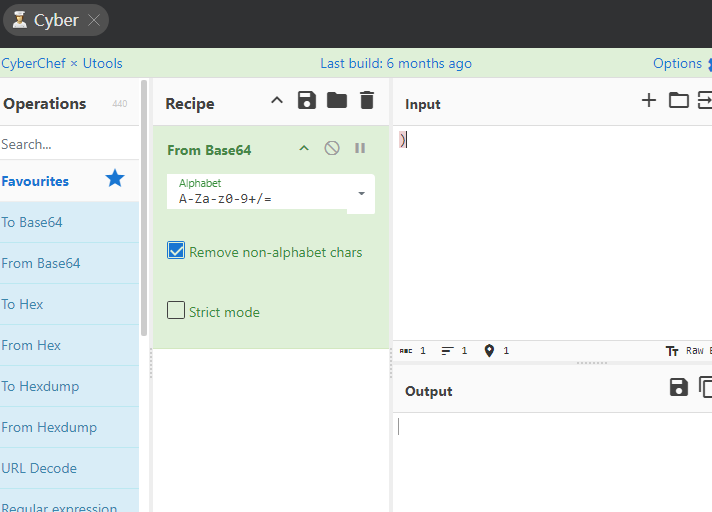This screenshot has width=712, height=512.
Task: Click the From Base64 recipe title
Action: tap(209, 150)
